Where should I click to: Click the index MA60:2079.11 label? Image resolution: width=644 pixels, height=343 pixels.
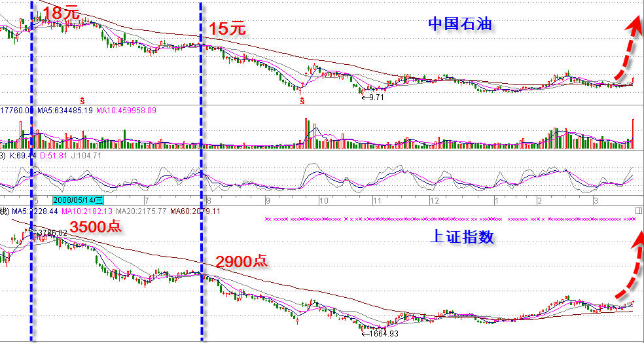[x=196, y=211]
